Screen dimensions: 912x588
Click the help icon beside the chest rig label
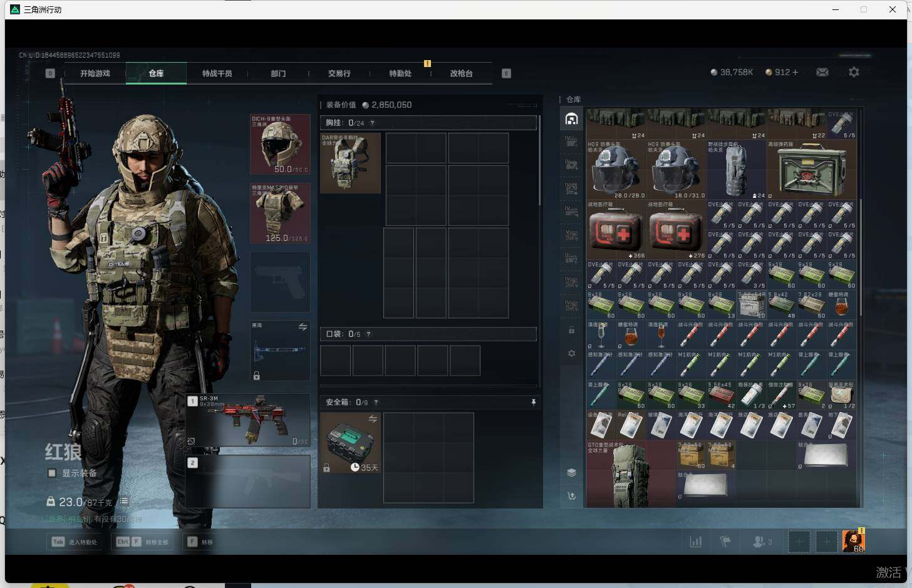373,123
